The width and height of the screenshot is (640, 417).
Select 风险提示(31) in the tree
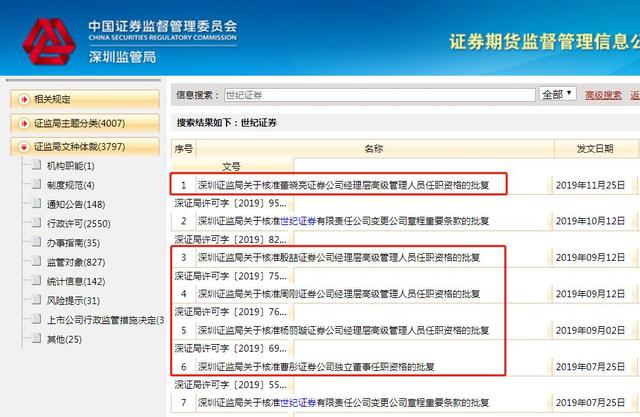click(73, 301)
